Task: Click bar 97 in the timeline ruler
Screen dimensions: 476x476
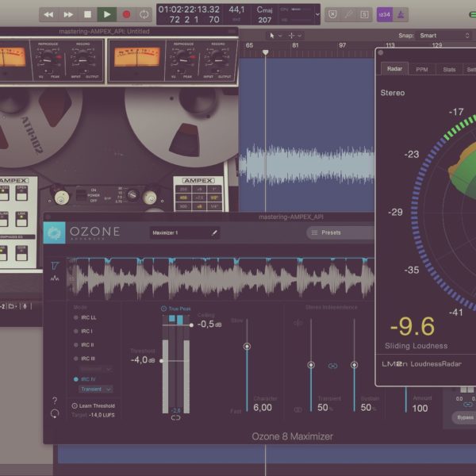Action: pyautogui.click(x=342, y=45)
